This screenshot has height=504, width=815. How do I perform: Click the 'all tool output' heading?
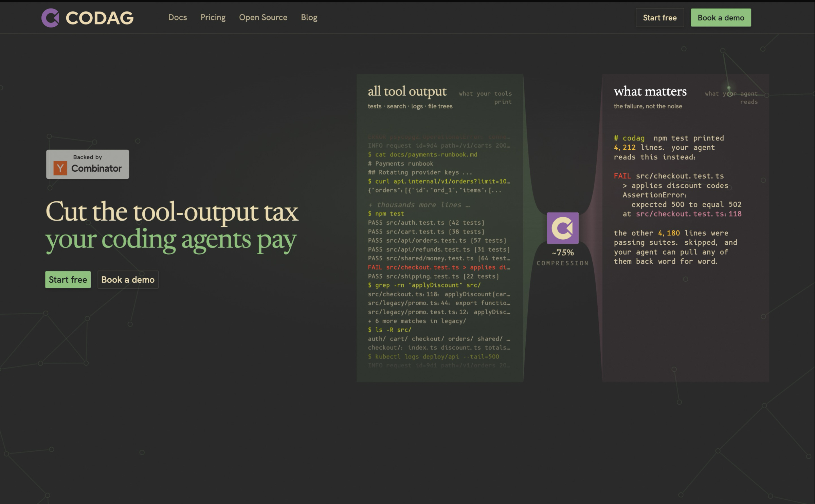pos(407,91)
